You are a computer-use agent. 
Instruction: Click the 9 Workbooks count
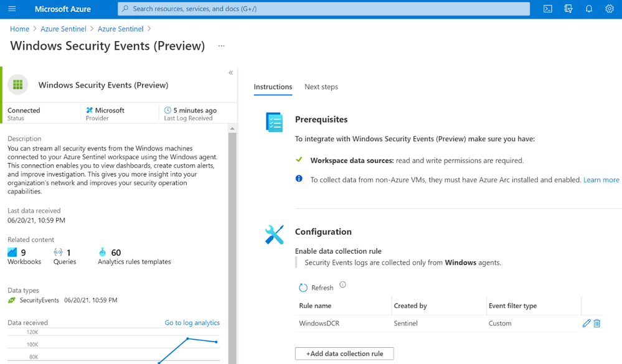tap(24, 253)
